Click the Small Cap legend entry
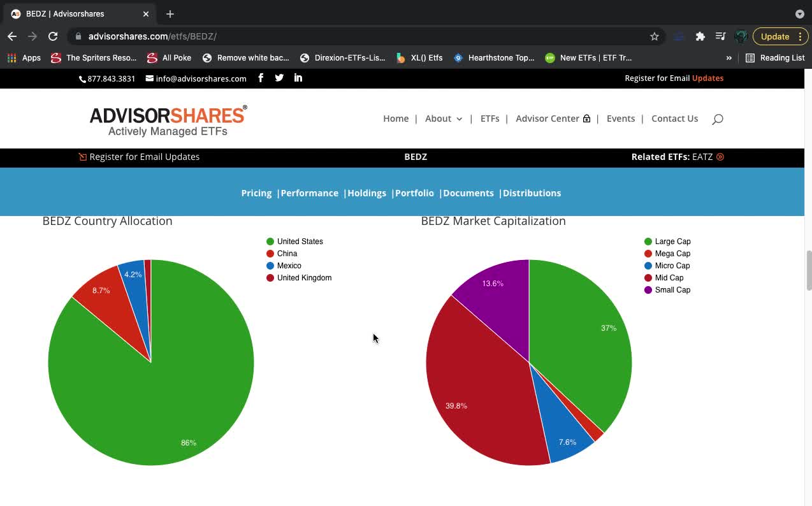Viewport: 812px width, 506px height. point(667,290)
